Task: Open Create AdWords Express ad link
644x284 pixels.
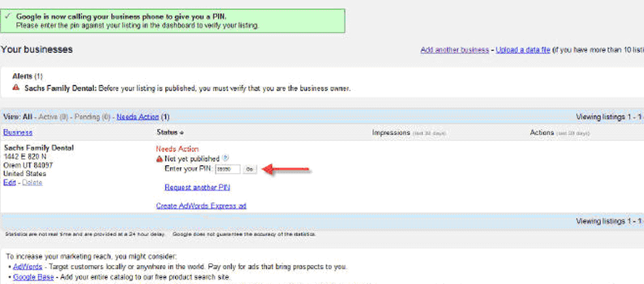Action: pyautogui.click(x=201, y=206)
